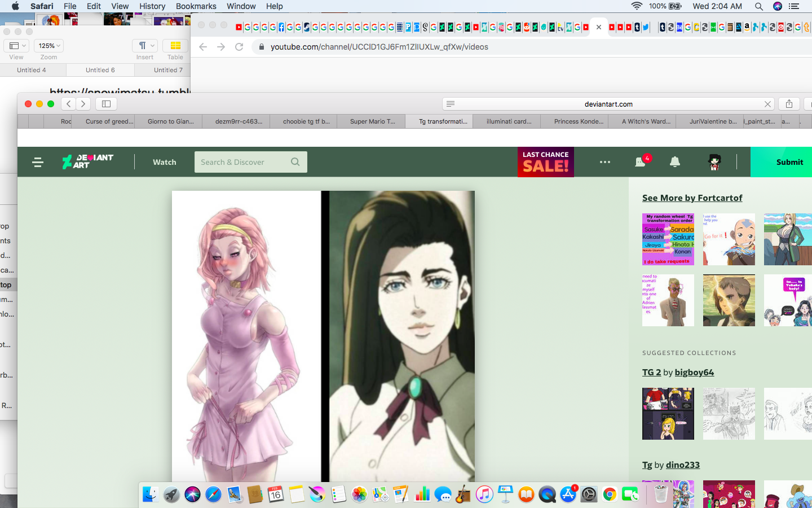Open the Tg collection by dino233
This screenshot has height=508, width=812.
tap(647, 465)
